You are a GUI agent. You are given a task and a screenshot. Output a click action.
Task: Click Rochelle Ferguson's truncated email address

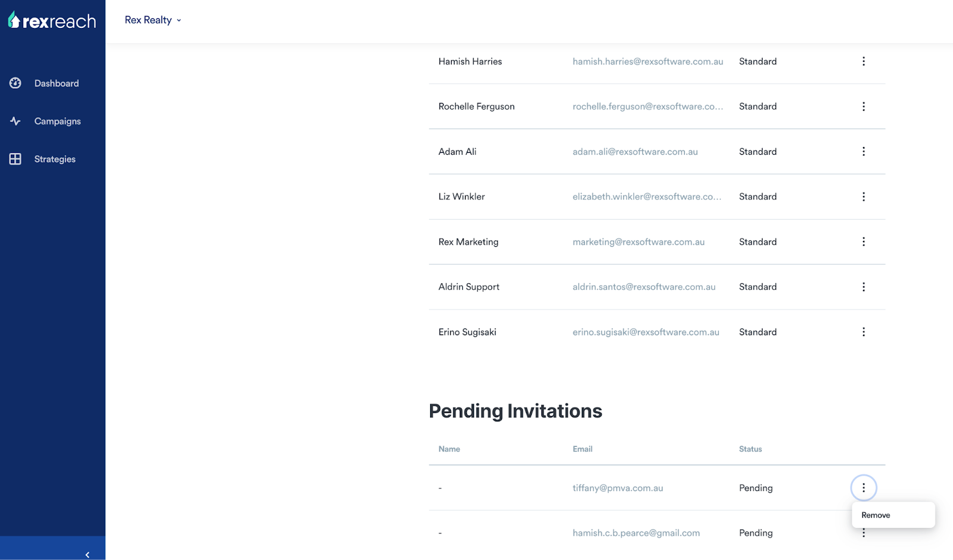click(x=648, y=107)
